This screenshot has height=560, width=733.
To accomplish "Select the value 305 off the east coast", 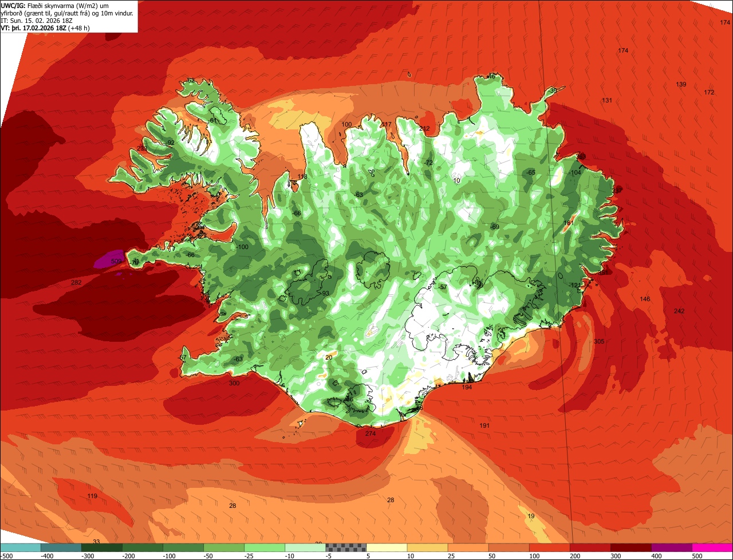I will [x=599, y=341].
